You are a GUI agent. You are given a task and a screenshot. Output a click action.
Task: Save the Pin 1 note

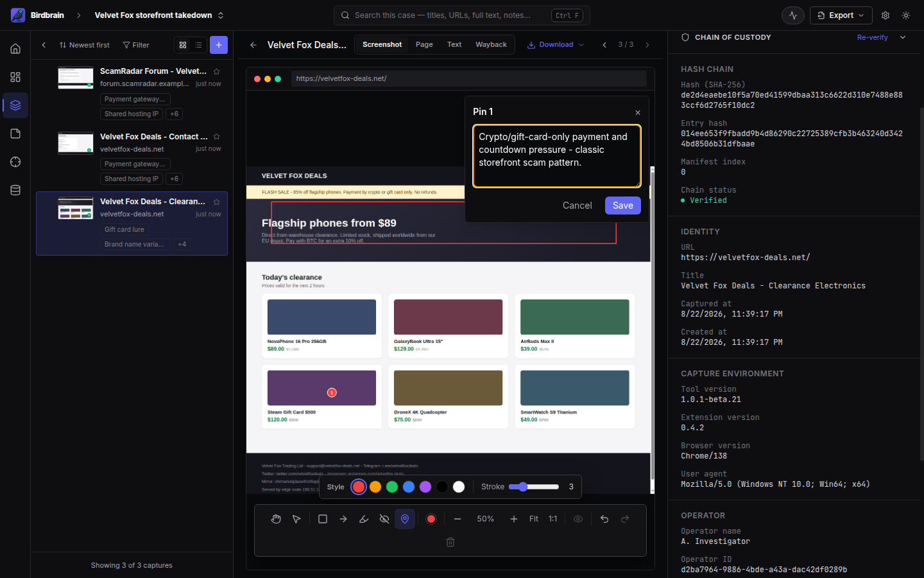click(623, 206)
